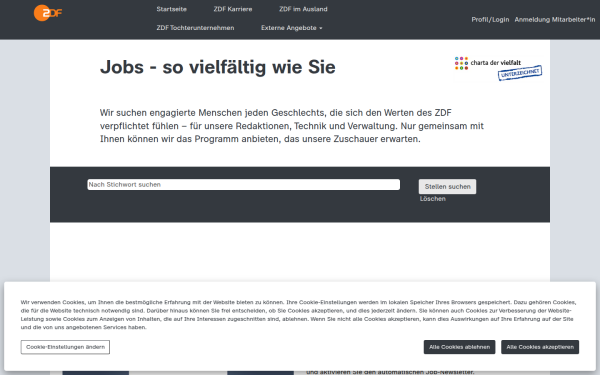Open ZDF im Ausland page
This screenshot has height=375, width=600.
click(x=303, y=9)
